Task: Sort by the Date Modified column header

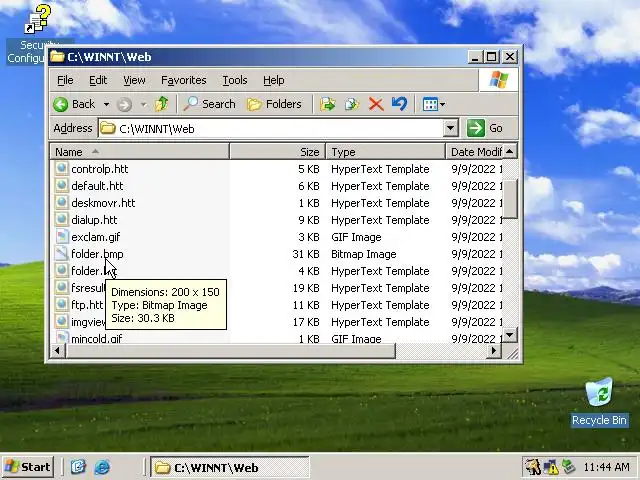Action: [474, 152]
